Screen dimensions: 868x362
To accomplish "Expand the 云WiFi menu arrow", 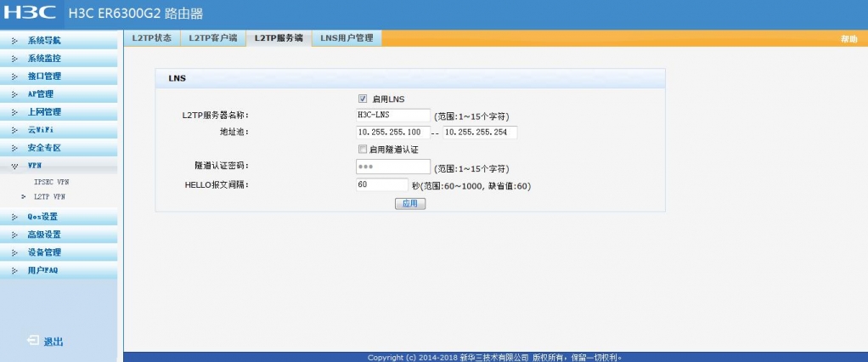I will (x=14, y=130).
